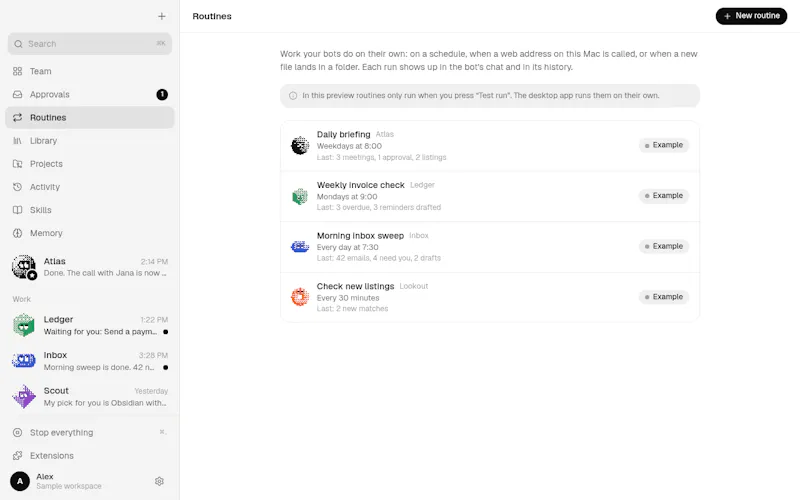Open the Scout bot avatar icon
Image resolution: width=800 pixels, height=500 pixels.
pos(24,396)
